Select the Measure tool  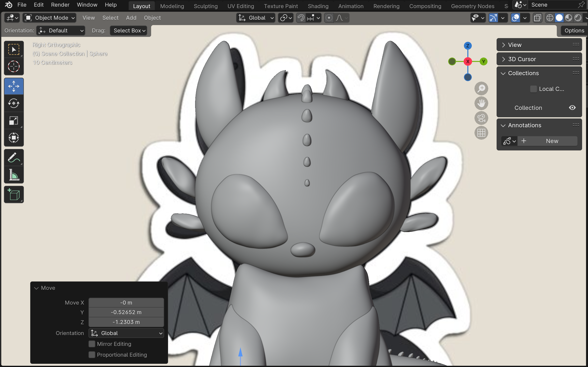[14, 175]
